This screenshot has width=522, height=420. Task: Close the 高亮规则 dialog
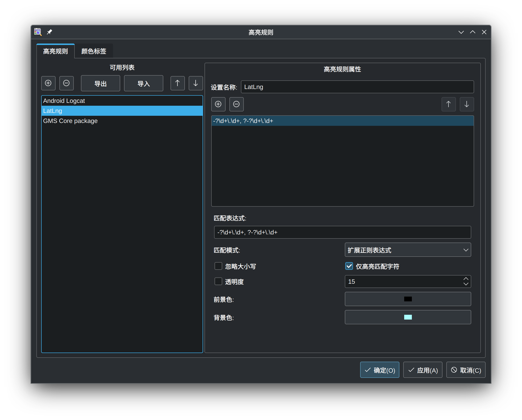point(484,32)
